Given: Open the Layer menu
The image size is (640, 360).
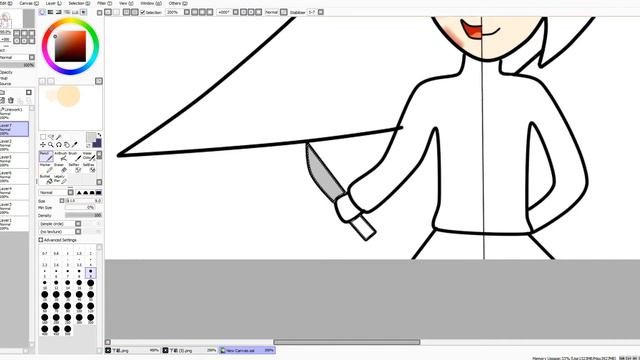Looking at the screenshot, I should 53,3.
